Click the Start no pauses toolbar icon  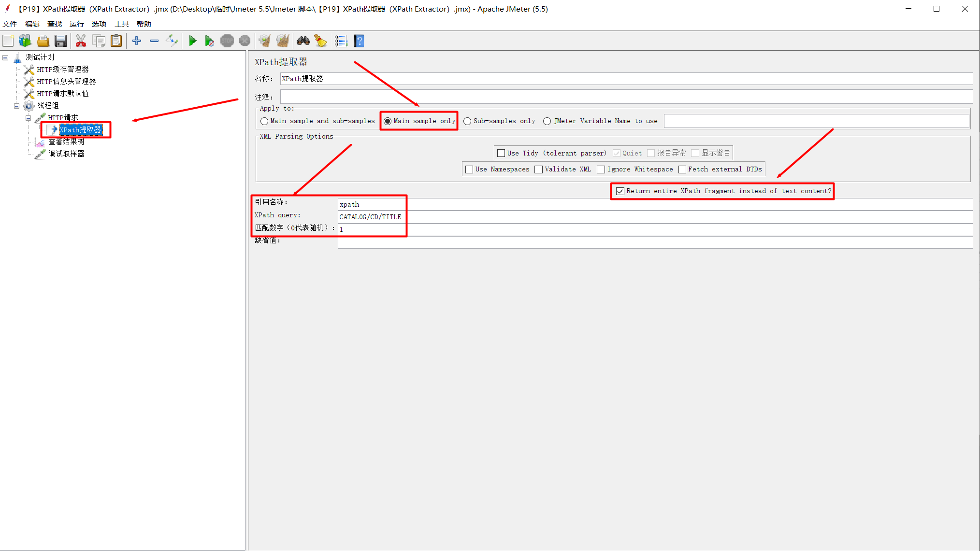[x=210, y=41]
